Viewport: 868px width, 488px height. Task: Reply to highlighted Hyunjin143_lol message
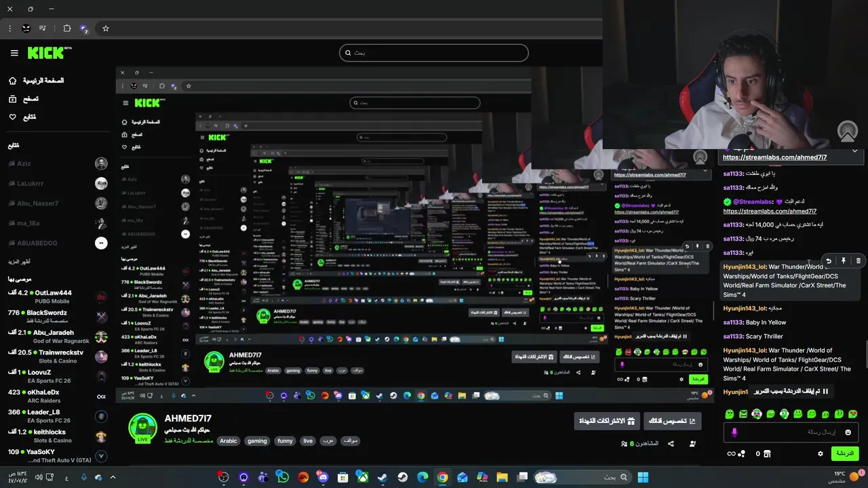(x=828, y=260)
